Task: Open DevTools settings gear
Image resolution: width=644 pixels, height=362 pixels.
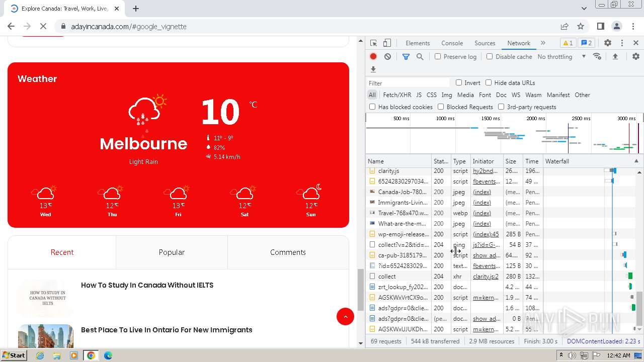Action: pos(607,43)
